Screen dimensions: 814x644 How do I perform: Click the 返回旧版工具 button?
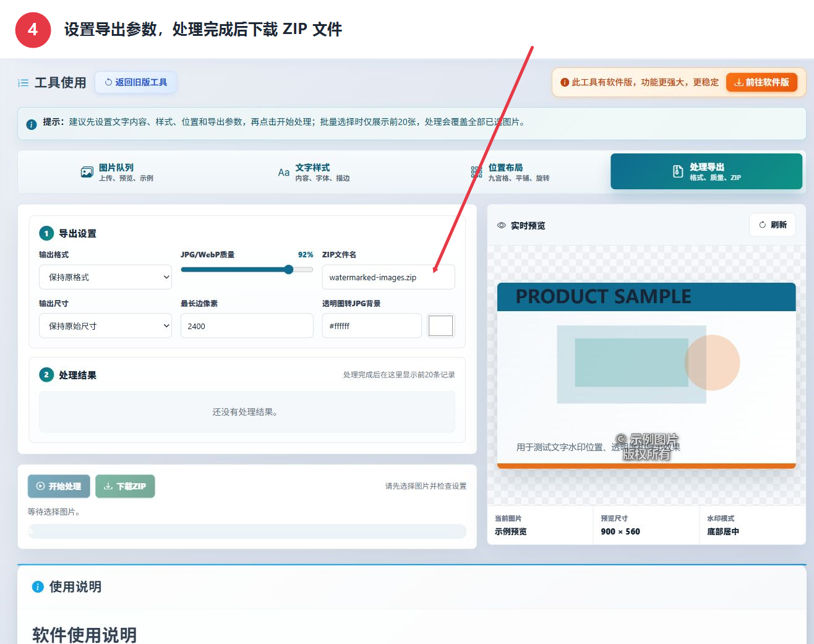coord(135,82)
